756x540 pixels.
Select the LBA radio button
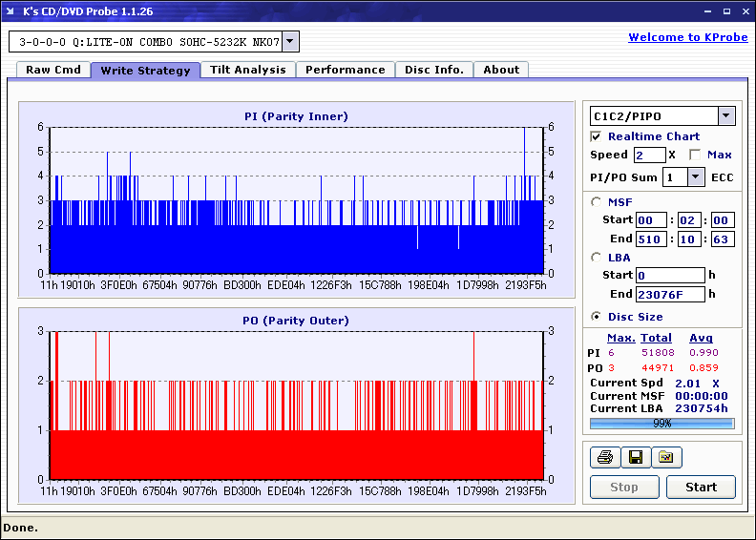tap(597, 257)
